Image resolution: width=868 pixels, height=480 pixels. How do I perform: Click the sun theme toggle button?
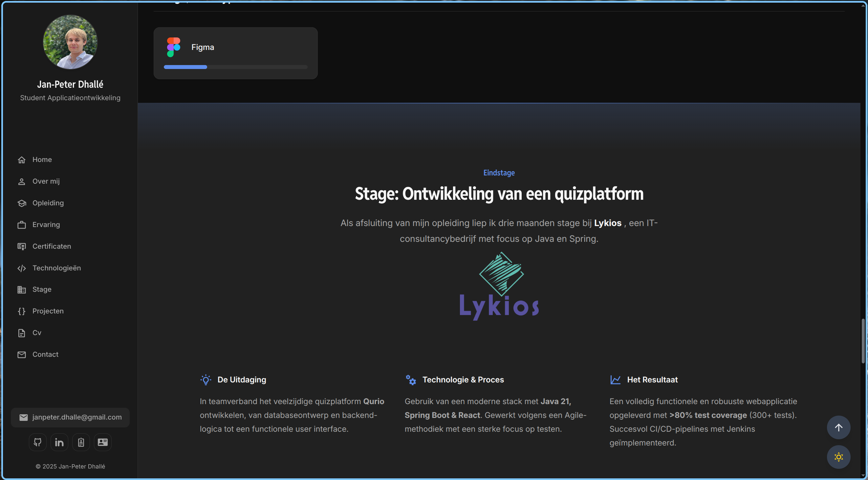[838, 457]
